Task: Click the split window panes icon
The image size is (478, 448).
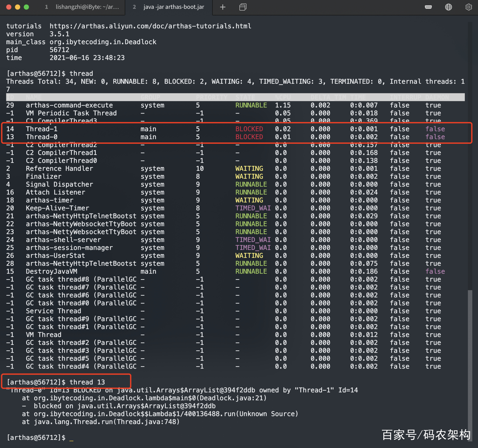Action: pos(243,7)
